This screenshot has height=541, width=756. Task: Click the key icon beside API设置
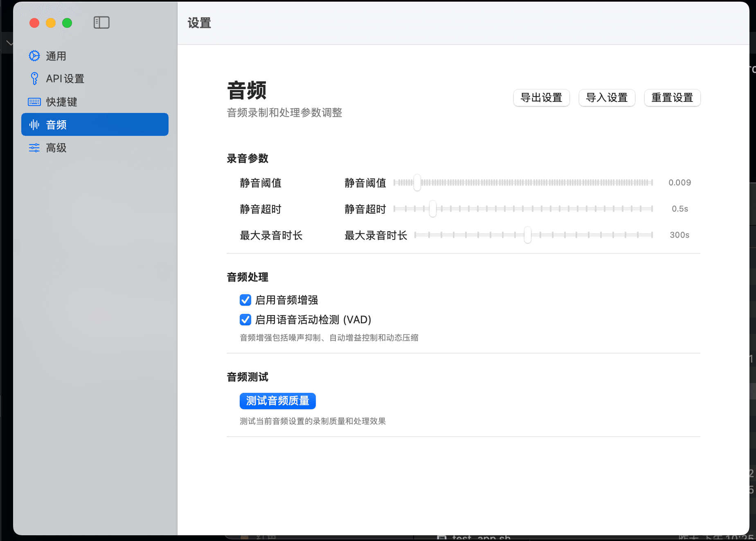34,79
